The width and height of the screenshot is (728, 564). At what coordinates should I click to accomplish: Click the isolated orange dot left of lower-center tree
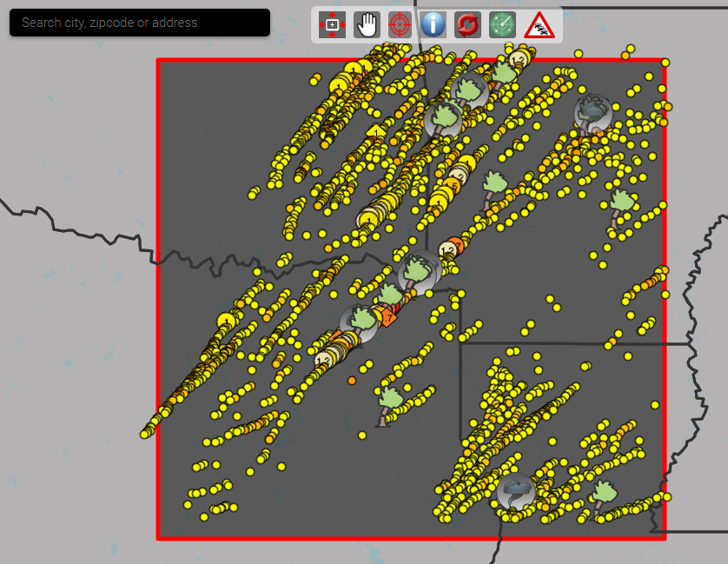point(352,381)
